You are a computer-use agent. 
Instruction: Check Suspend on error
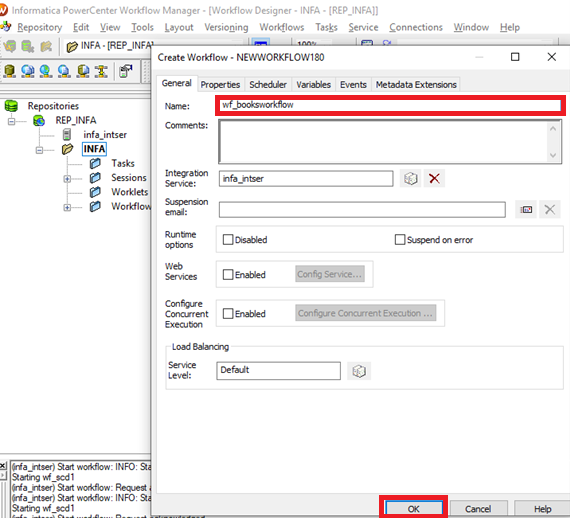click(400, 240)
